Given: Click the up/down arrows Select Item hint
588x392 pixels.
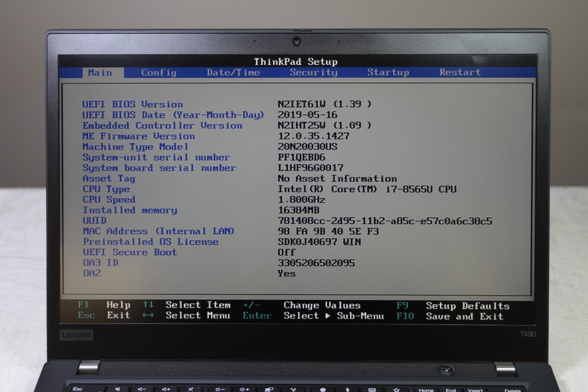Looking at the screenshot, I should click(187, 305).
